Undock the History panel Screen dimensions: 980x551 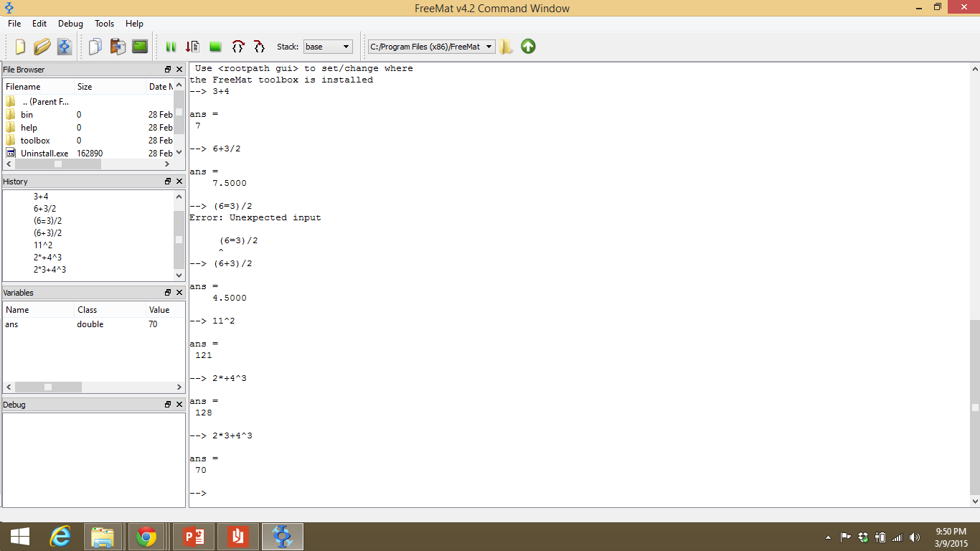pos(168,182)
